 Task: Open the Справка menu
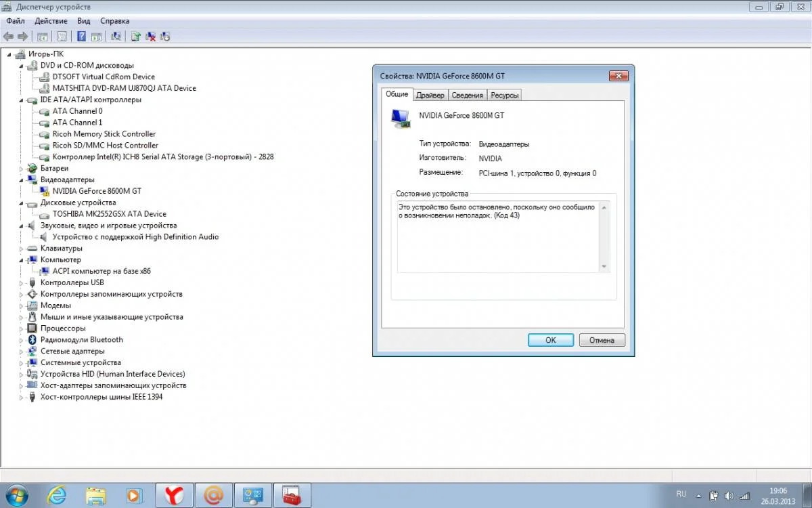point(115,21)
